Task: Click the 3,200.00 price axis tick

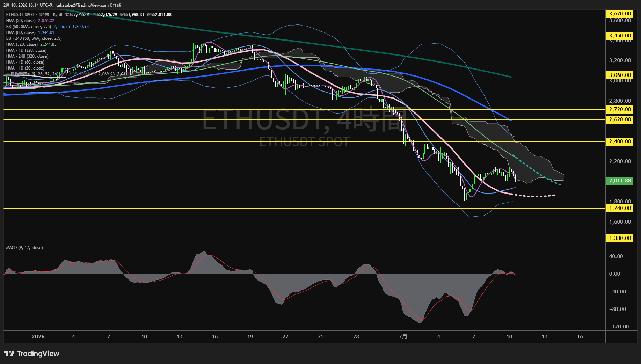Action: [620, 60]
